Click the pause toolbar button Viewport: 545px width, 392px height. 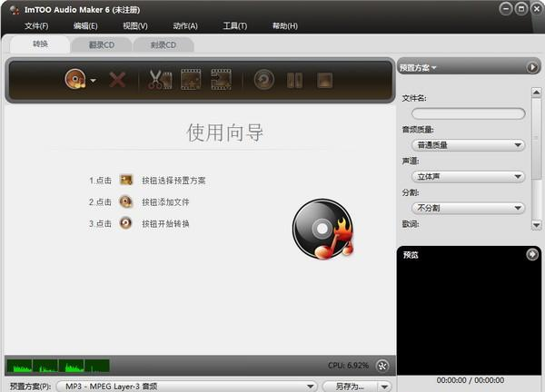point(294,80)
